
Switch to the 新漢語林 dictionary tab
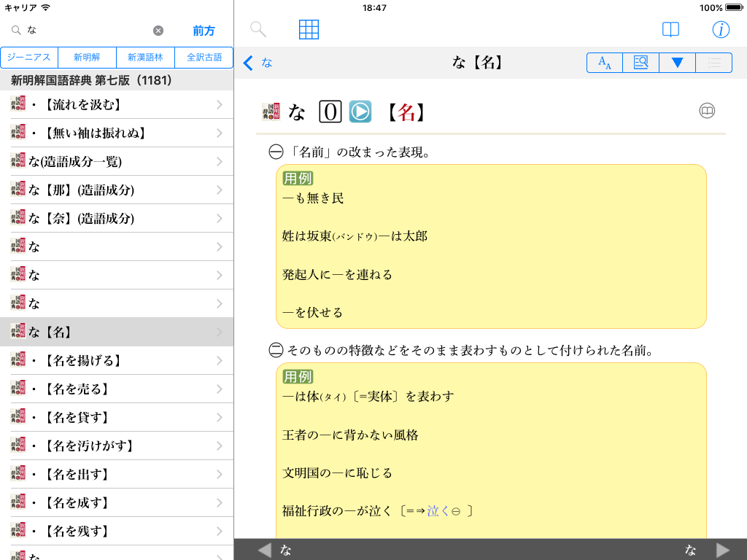pyautogui.click(x=146, y=57)
